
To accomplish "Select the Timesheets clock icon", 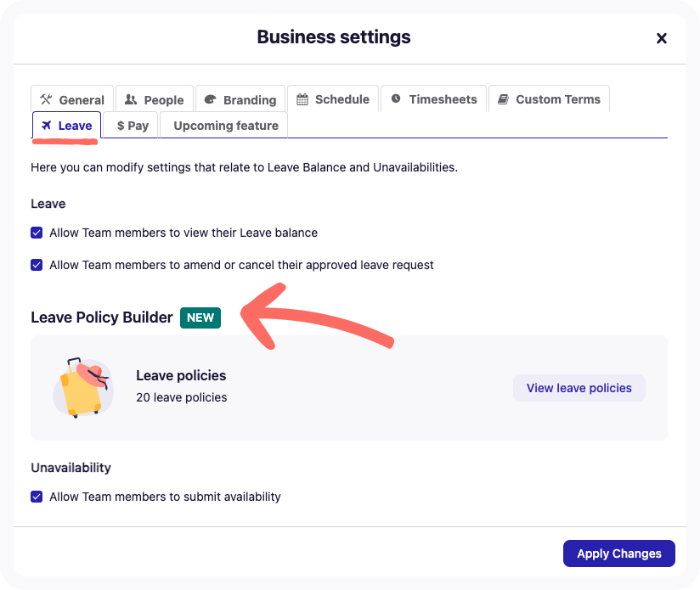I will coord(396,99).
